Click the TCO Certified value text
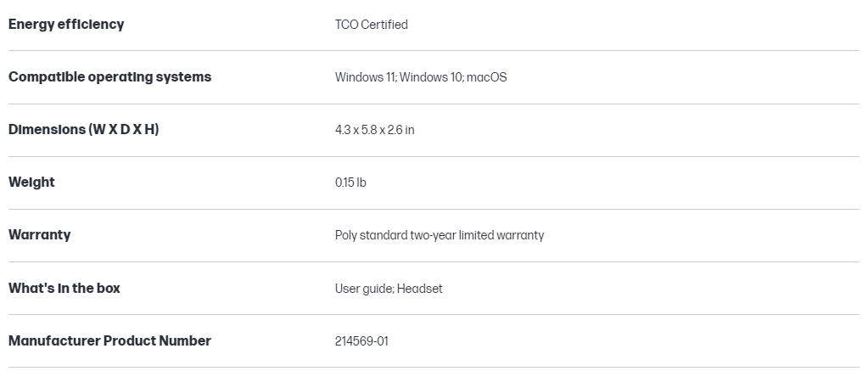The image size is (868, 371). click(x=371, y=25)
